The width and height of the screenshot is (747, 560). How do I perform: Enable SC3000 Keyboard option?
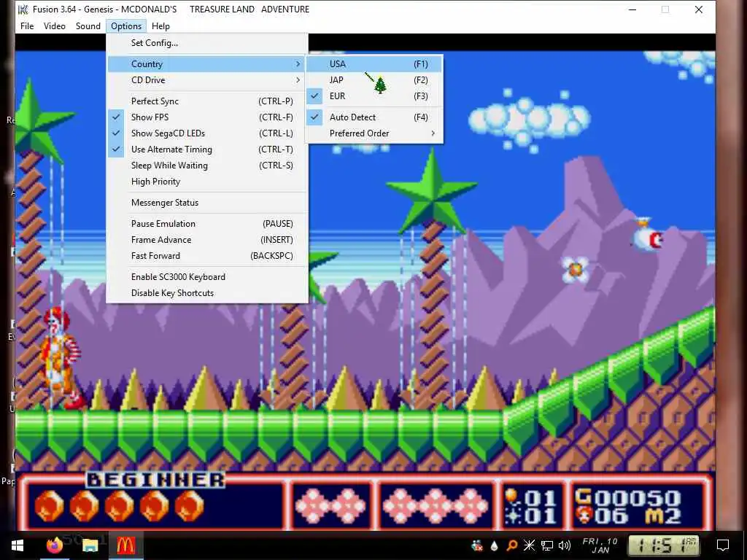point(207,277)
